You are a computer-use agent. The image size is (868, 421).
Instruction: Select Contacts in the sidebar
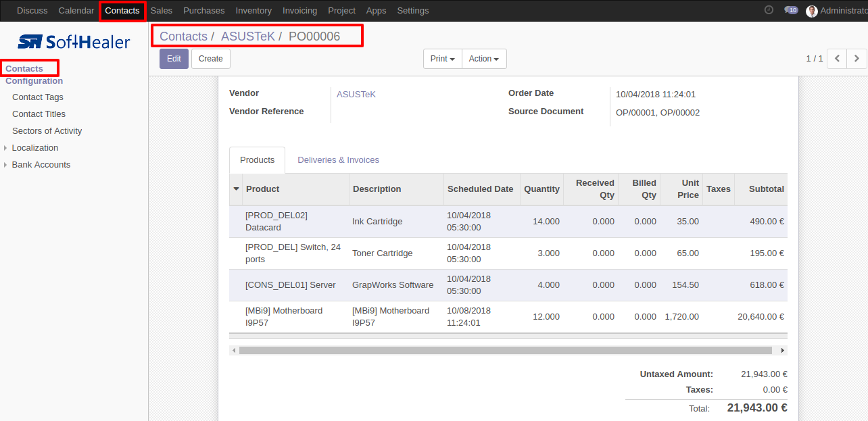tap(24, 68)
